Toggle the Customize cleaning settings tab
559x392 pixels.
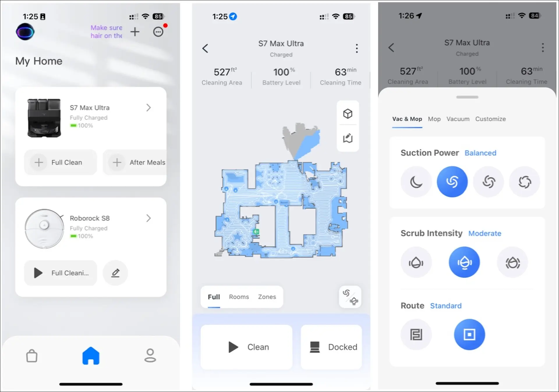pyautogui.click(x=491, y=119)
